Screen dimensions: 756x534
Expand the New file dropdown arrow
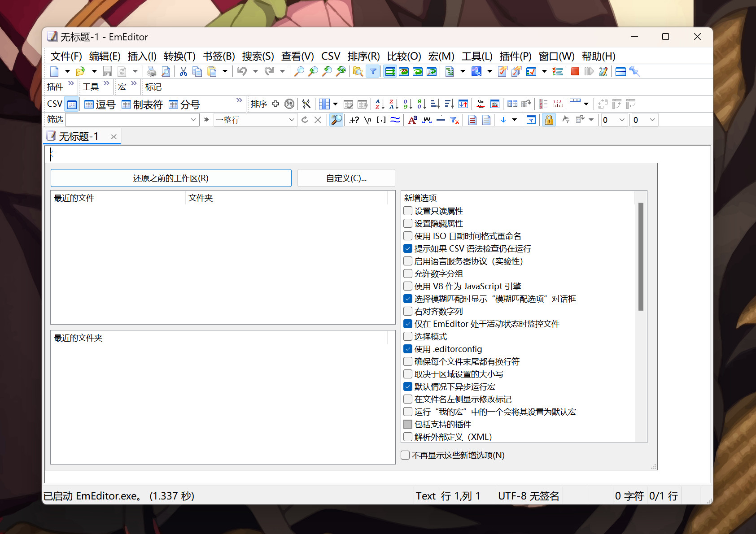point(67,72)
